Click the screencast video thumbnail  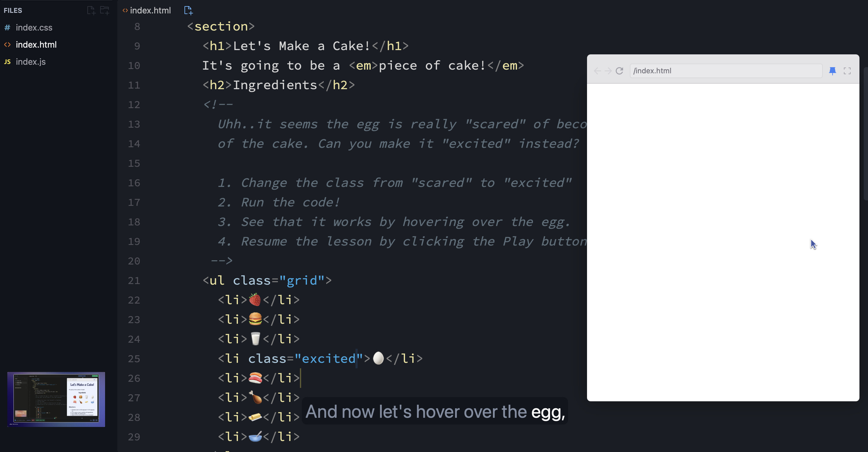56,399
